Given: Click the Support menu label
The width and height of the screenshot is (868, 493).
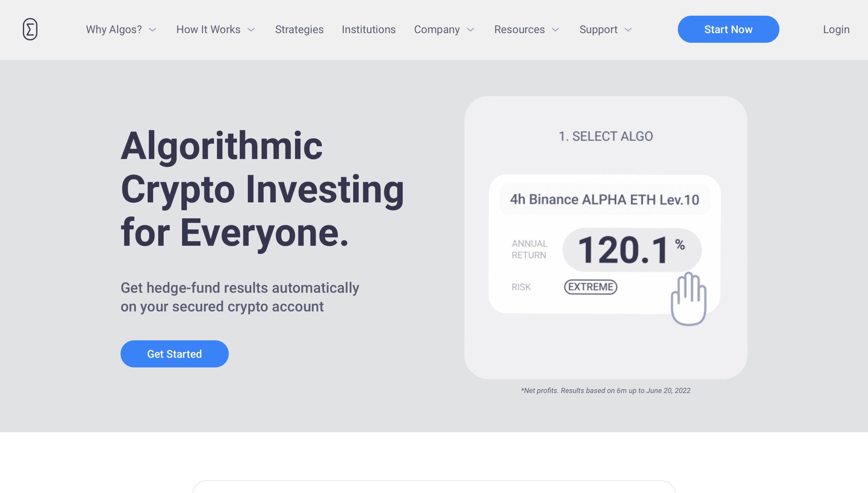Looking at the screenshot, I should click(x=598, y=29).
